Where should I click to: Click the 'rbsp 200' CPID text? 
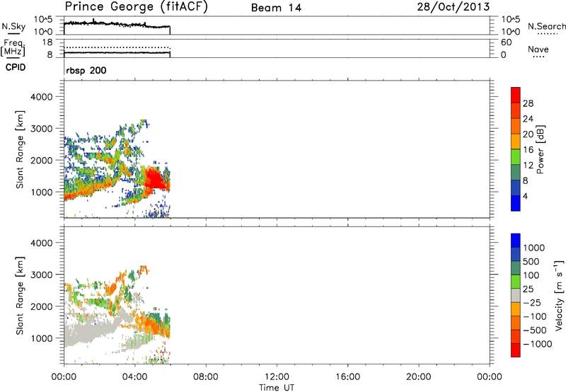[86, 70]
